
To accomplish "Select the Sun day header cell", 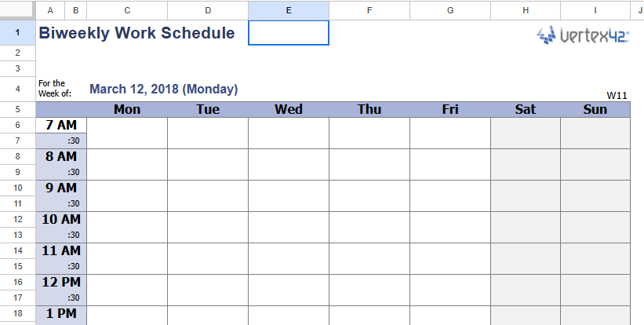I will pos(595,109).
